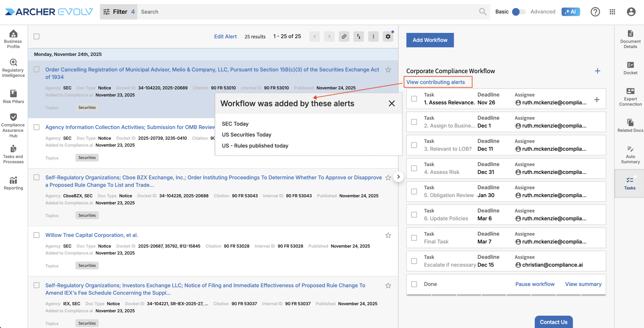Toggle the Basic/Advanced search switch

[x=519, y=12]
